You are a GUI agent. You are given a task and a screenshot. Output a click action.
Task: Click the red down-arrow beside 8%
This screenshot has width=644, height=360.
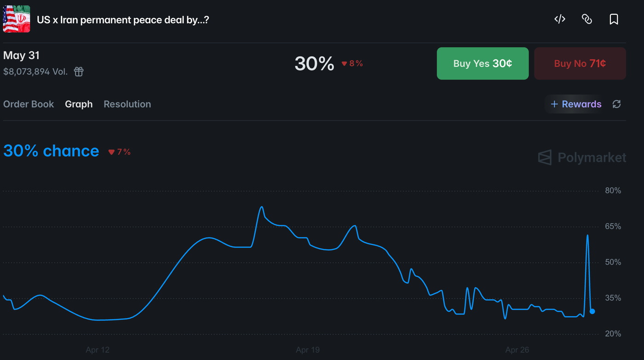pyautogui.click(x=344, y=64)
